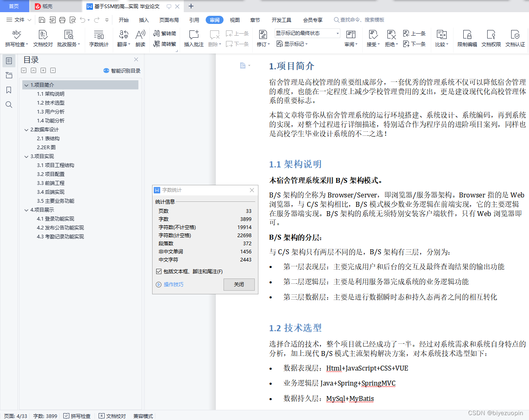Open 文档校对 proofreading tool in ribbon

click(x=43, y=39)
